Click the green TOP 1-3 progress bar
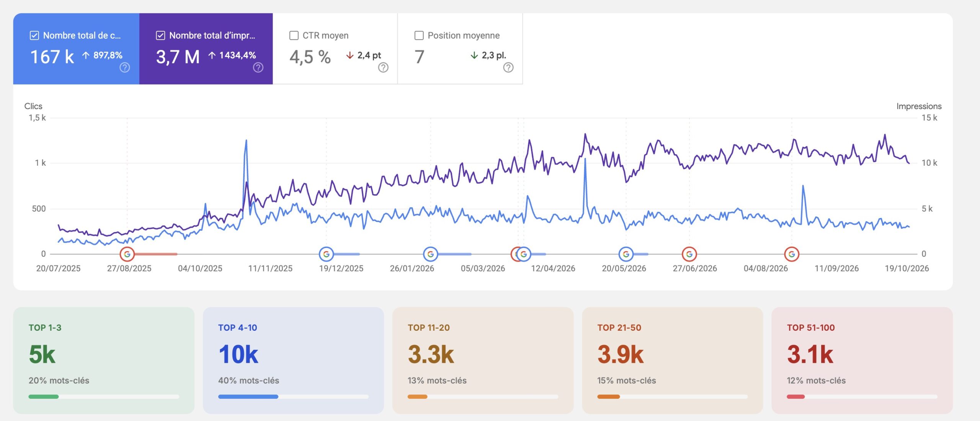 pos(104,397)
